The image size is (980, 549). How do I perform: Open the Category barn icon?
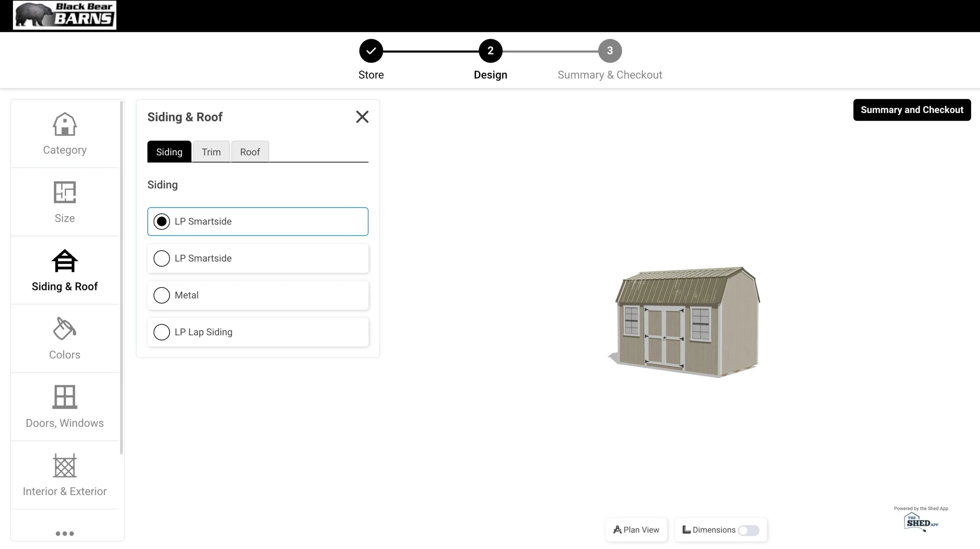tap(65, 125)
